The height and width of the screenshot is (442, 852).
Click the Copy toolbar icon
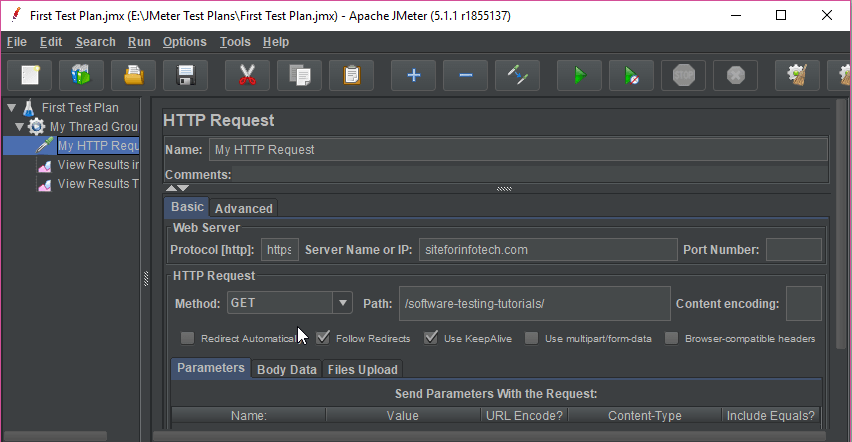click(x=299, y=75)
